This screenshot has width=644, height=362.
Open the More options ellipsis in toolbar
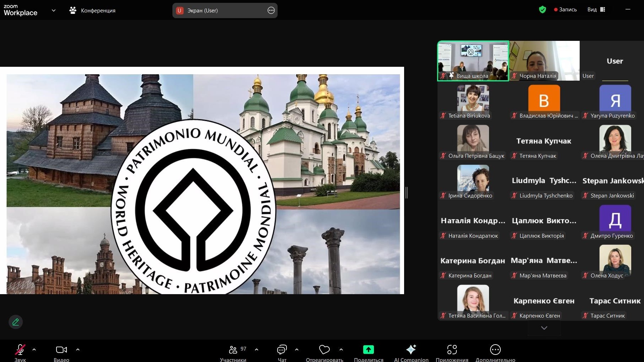coord(495,350)
